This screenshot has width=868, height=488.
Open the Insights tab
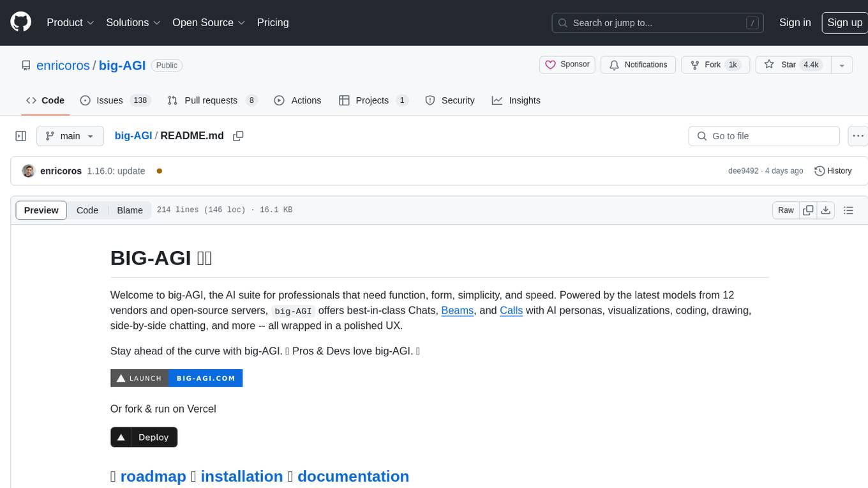point(516,100)
